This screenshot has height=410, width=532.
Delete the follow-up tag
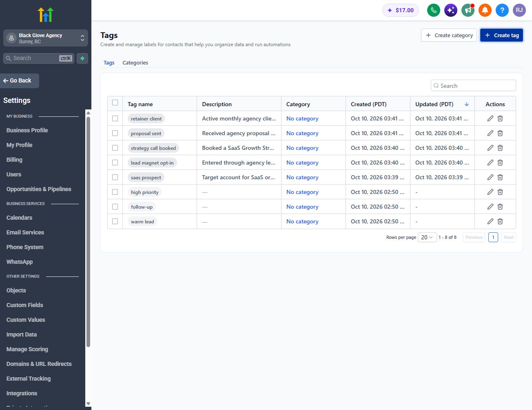point(500,207)
